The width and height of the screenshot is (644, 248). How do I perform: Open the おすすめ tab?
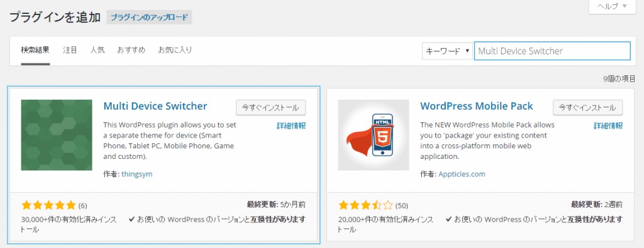131,50
